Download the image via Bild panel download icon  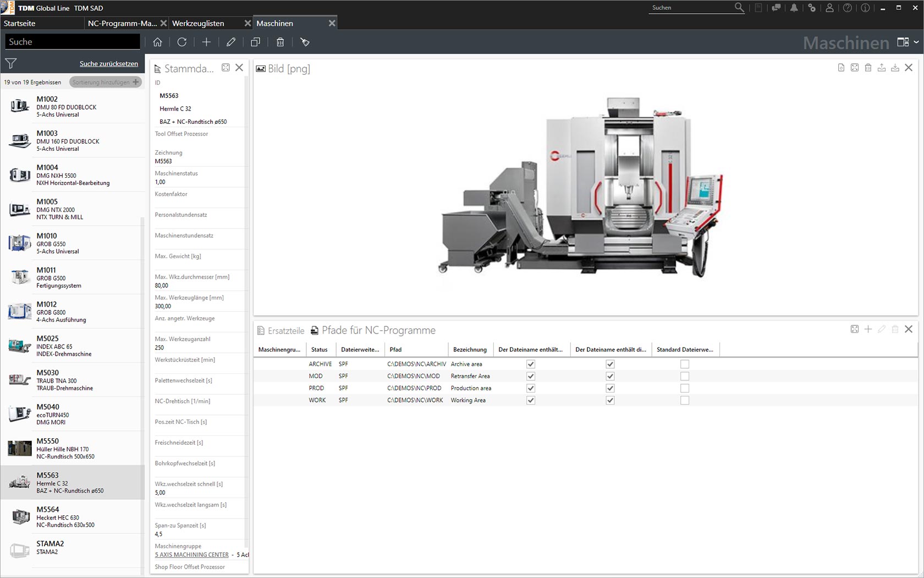(x=895, y=68)
